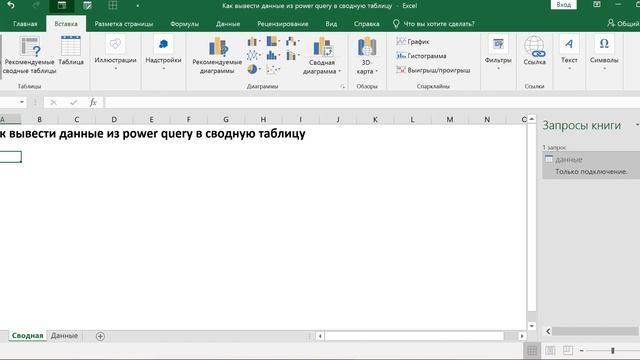Click into the formula bar input

[x=371, y=102]
